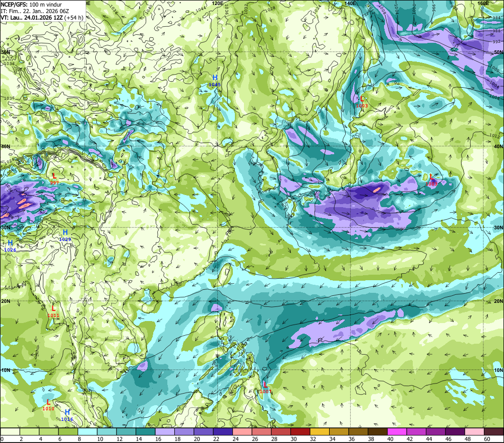Click the '16' value on the legend scale
Viewport: 504px width, 443px height.
click(158, 439)
